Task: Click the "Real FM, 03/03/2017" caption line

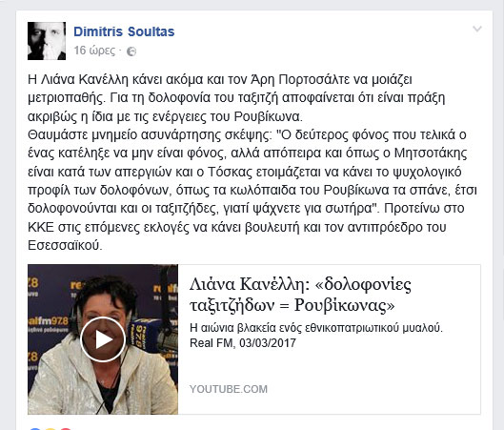Action: coord(243,343)
